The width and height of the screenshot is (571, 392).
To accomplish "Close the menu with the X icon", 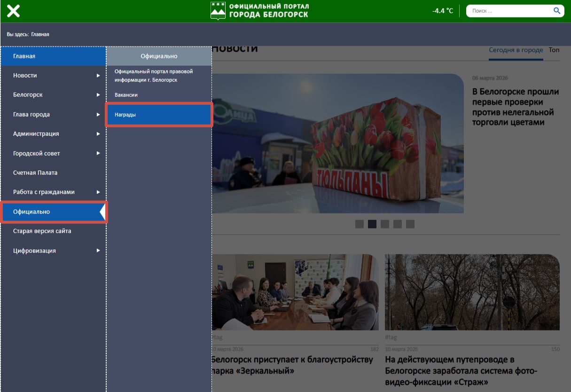I will tap(13, 11).
